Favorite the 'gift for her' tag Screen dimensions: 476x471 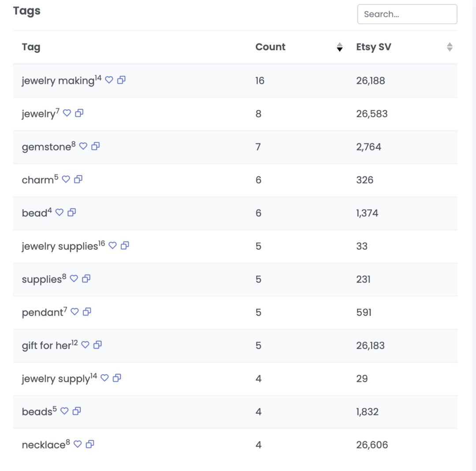[x=86, y=344]
